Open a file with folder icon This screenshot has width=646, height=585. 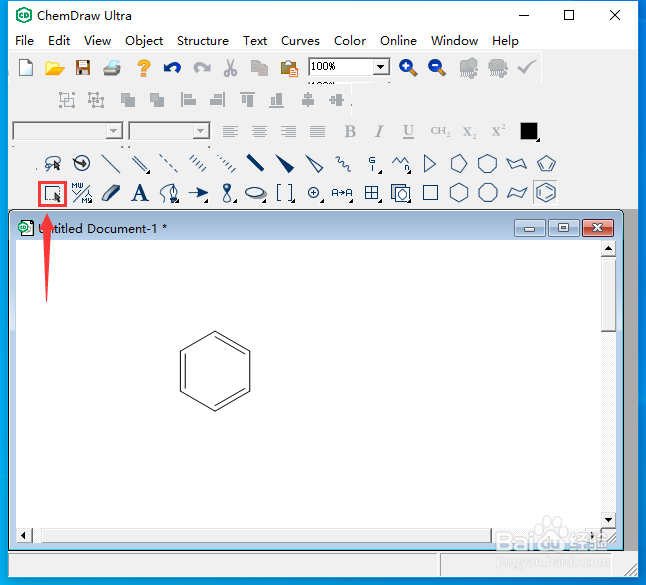(54, 68)
